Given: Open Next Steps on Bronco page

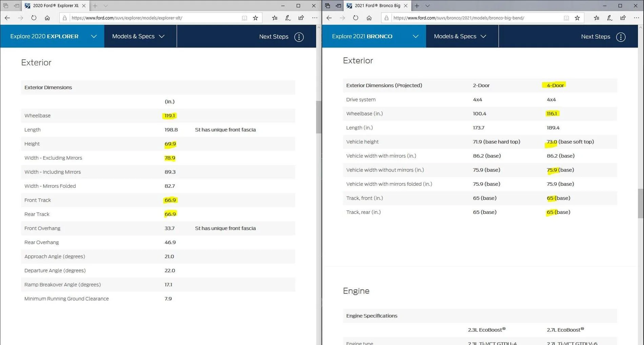Looking at the screenshot, I should pyautogui.click(x=603, y=37).
